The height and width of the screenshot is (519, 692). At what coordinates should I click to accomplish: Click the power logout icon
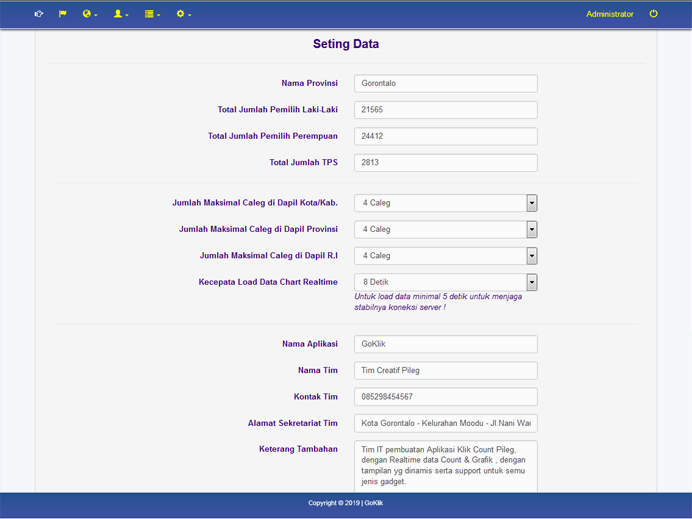[654, 14]
